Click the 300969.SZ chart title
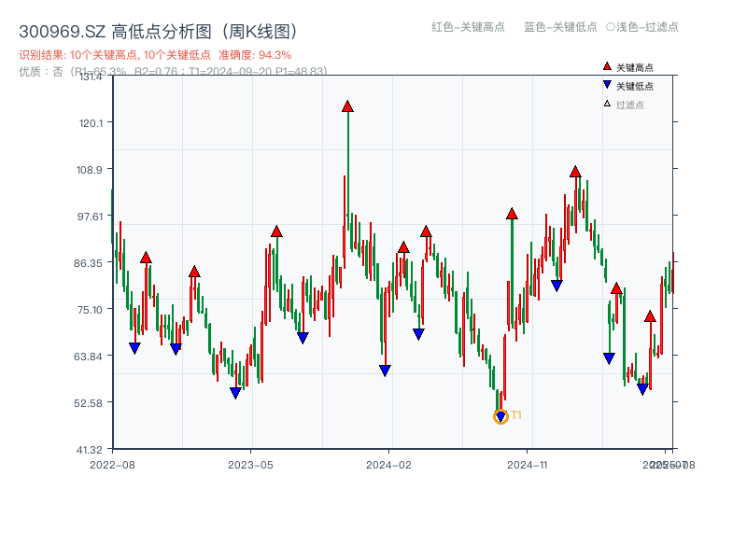Viewport: 747px width, 560px height. (159, 27)
